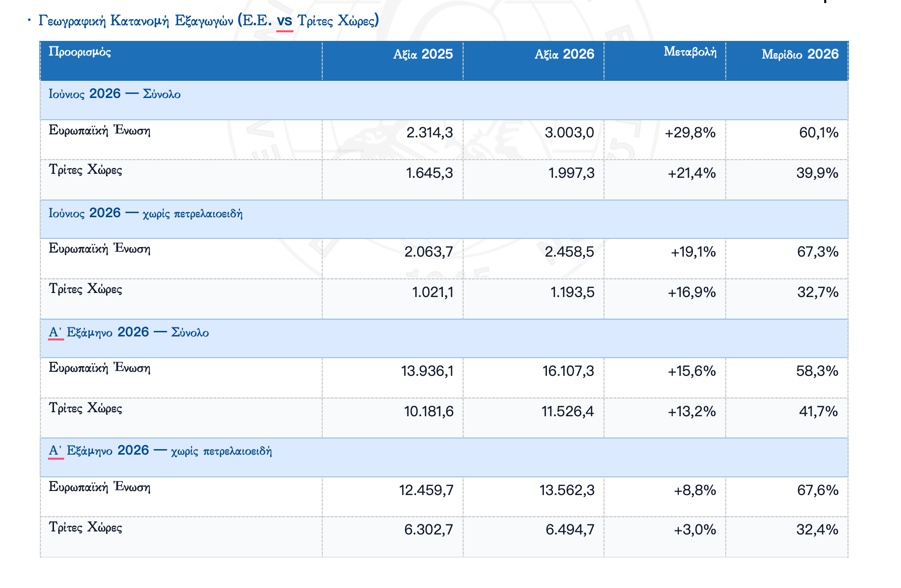Image resolution: width=901 pixels, height=588 pixels.
Task: Select the 'Μεταβολή' column header
Action: click(665, 61)
